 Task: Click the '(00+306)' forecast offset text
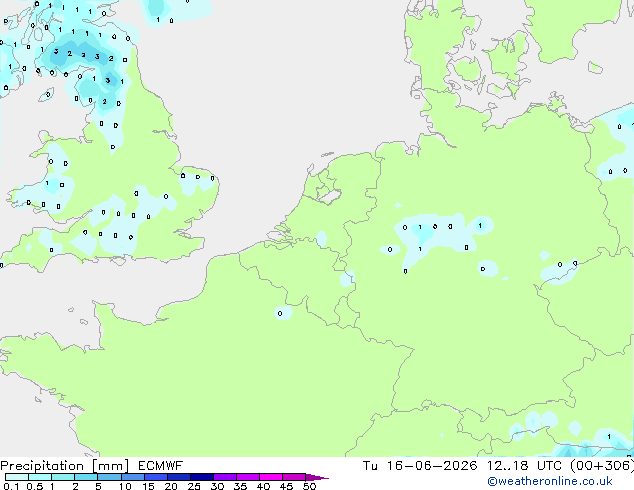coord(602,466)
